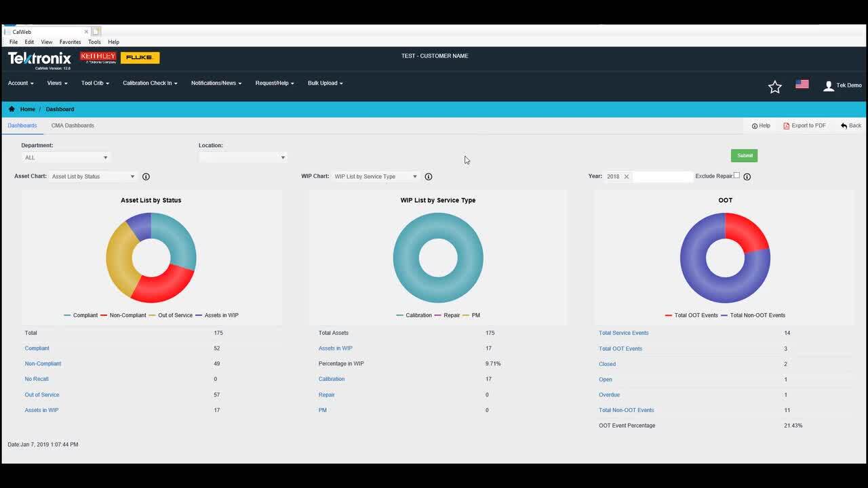
Task: Click the favorites star icon
Action: click(x=774, y=87)
